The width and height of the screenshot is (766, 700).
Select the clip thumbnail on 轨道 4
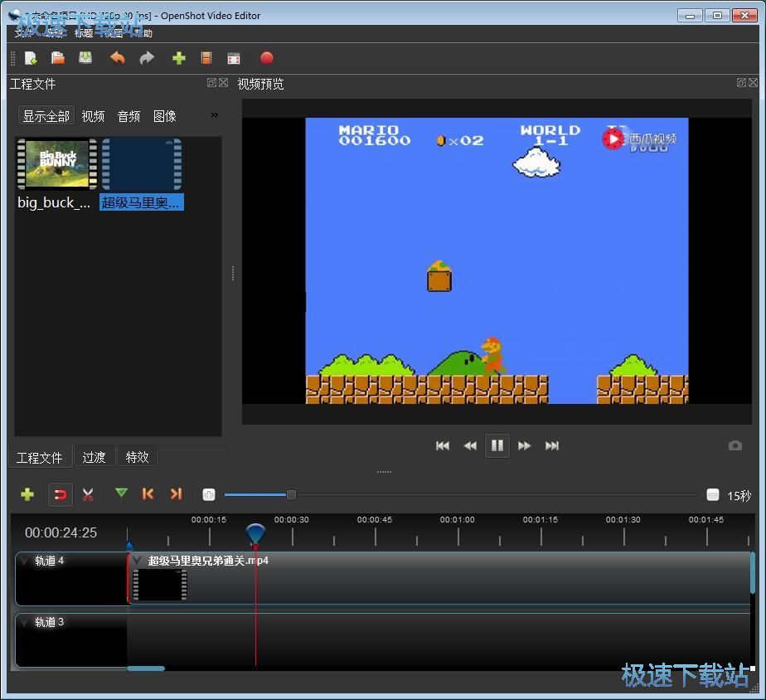160,584
